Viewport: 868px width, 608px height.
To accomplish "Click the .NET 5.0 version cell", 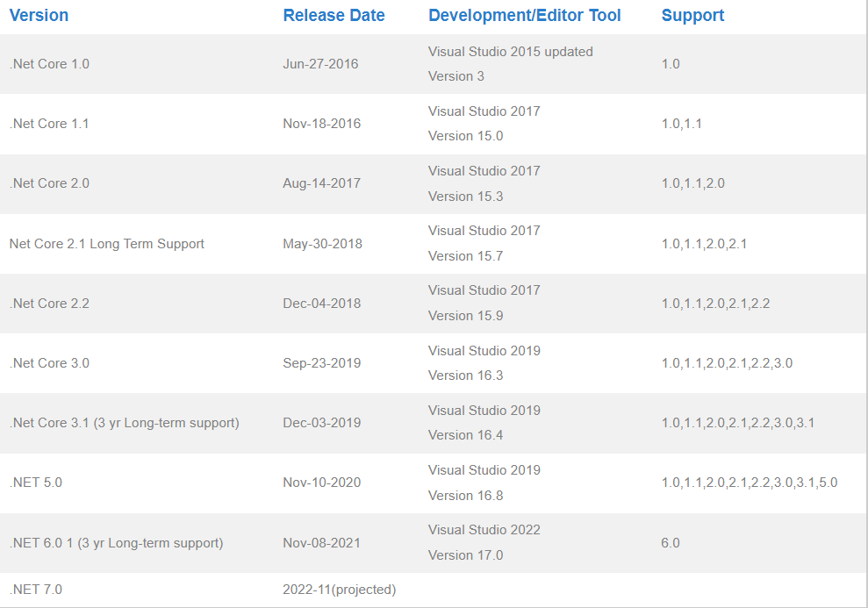I will (x=36, y=483).
